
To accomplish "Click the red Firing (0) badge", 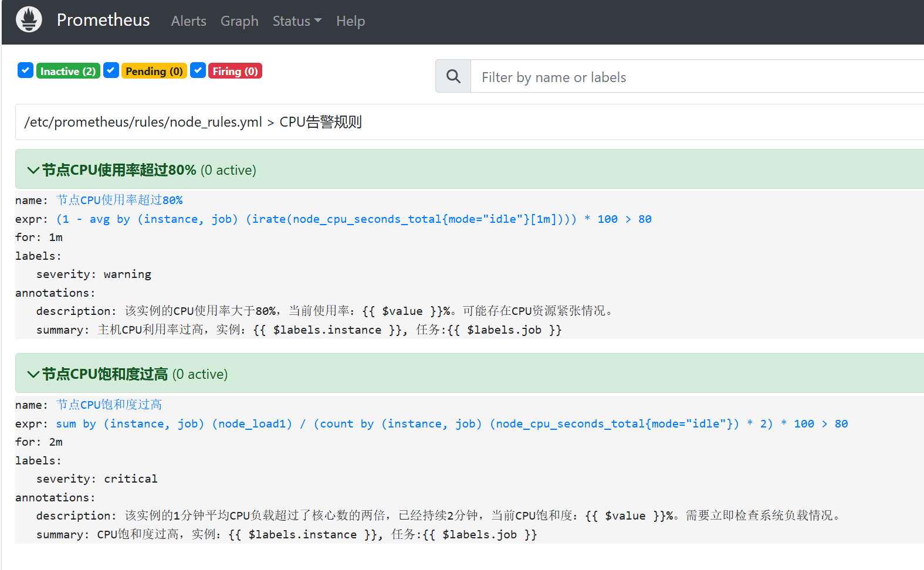I will pyautogui.click(x=235, y=71).
